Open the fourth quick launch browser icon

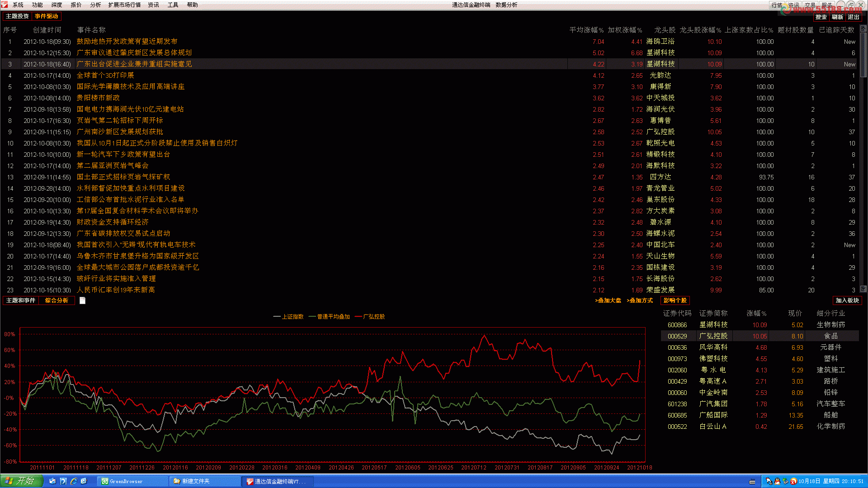84,481
